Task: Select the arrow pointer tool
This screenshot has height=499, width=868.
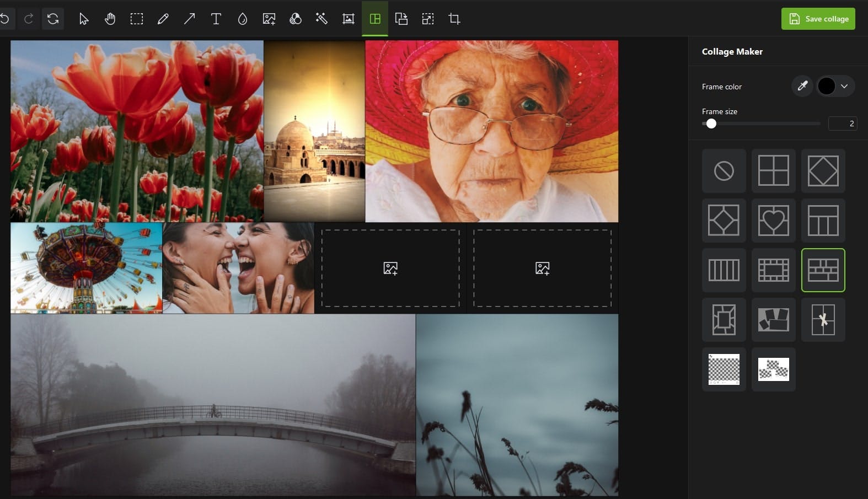Action: coord(83,19)
